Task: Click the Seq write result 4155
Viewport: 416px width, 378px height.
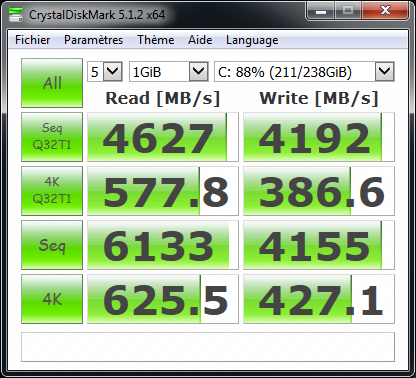Action: [x=319, y=245]
